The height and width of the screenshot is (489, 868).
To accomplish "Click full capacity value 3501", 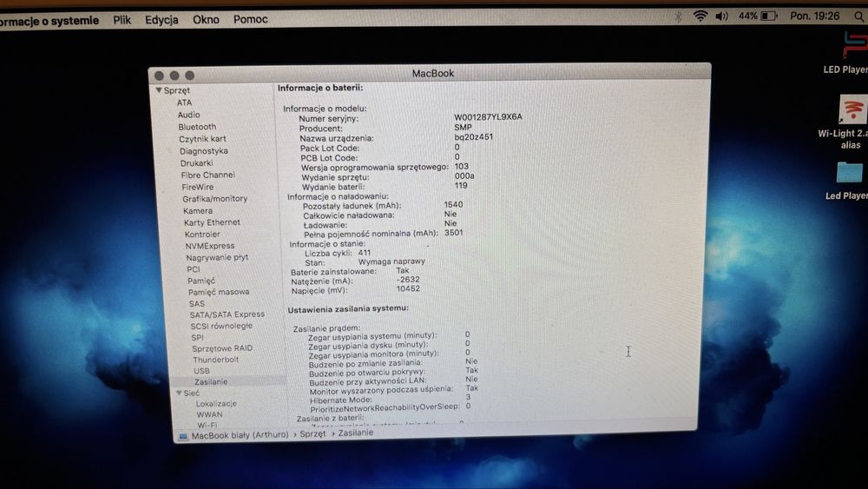I will tap(453, 233).
